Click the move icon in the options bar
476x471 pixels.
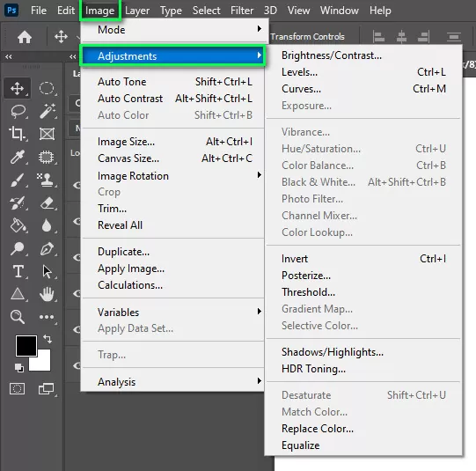point(61,37)
